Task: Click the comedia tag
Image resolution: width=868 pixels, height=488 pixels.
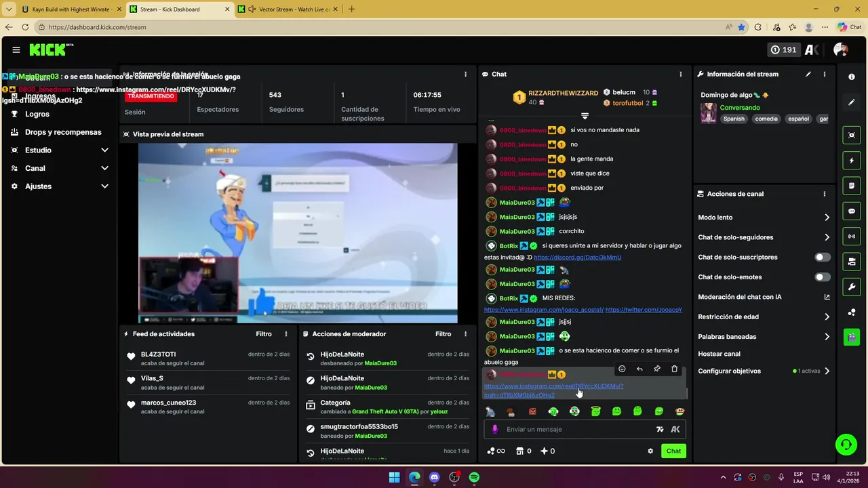Action: pos(766,119)
